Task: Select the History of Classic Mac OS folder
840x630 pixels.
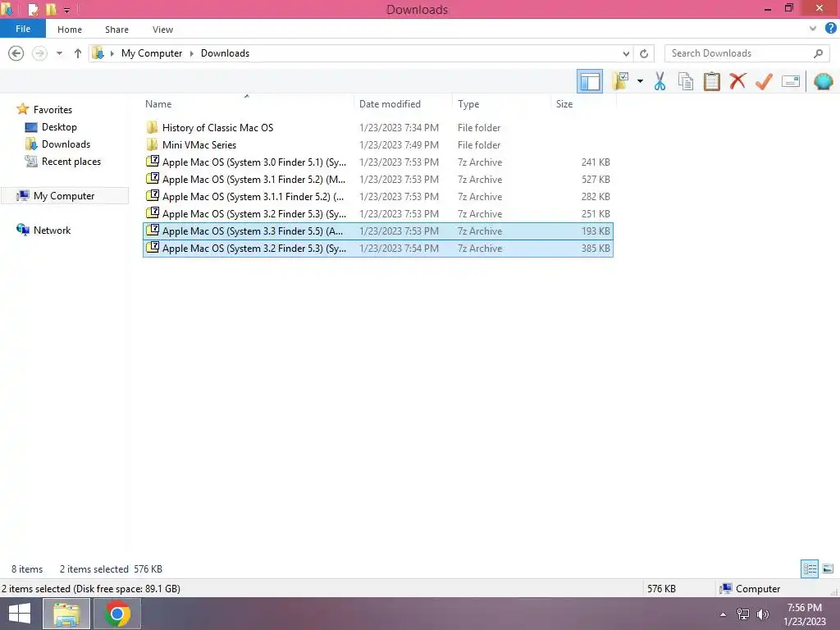Action: pos(378,127)
